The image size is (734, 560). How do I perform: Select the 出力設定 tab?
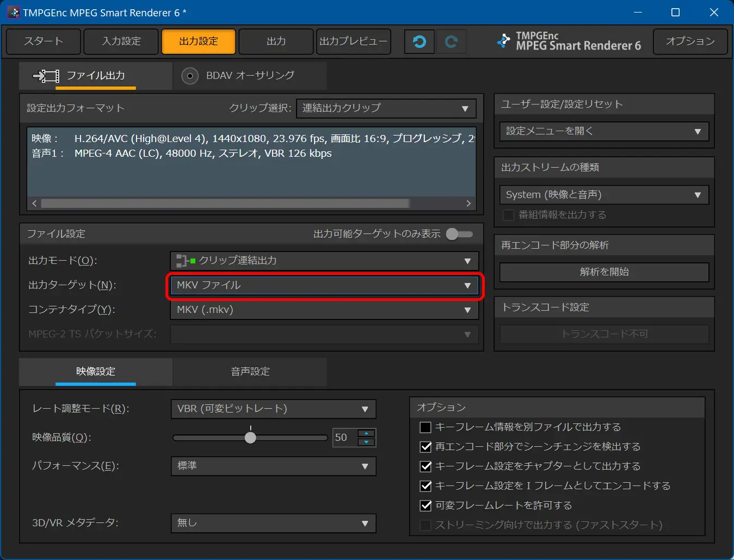(x=199, y=41)
